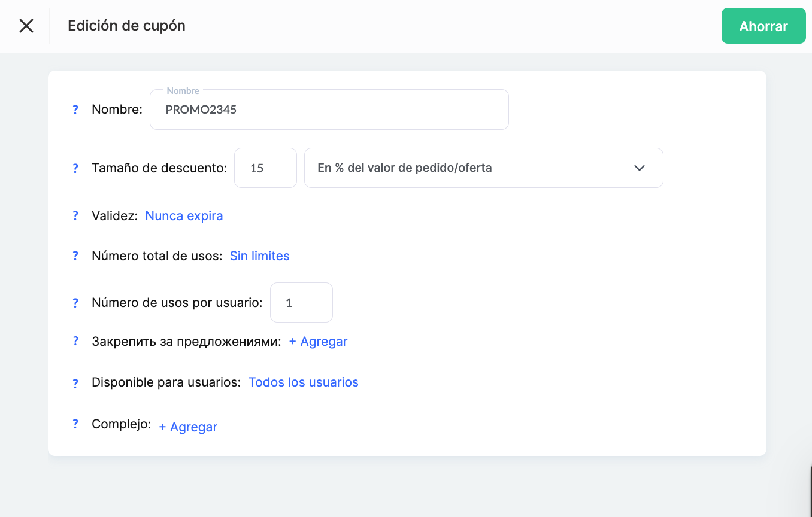Image resolution: width=812 pixels, height=517 pixels.
Task: Expand dropdown via the chevron arrow
Action: [x=640, y=168]
